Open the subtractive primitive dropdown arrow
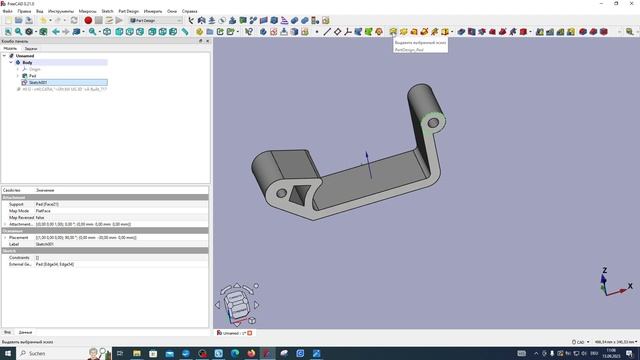This screenshot has height=360, width=640. pos(530,31)
